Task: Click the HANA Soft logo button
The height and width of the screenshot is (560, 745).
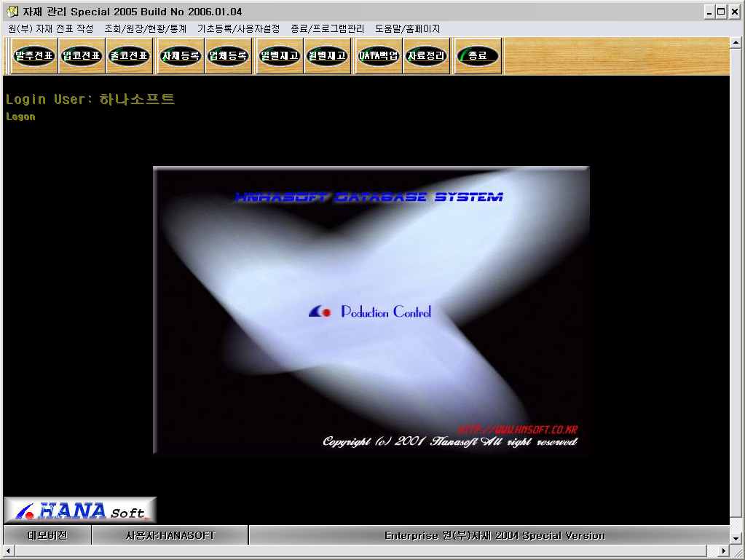Action: pos(80,510)
